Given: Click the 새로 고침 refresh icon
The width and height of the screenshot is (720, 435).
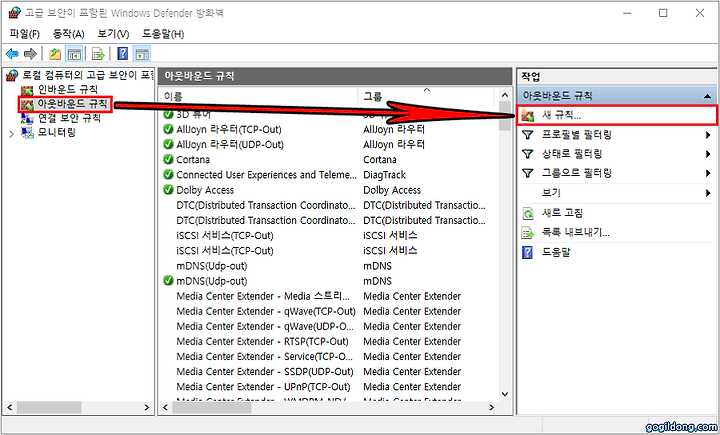Looking at the screenshot, I should pyautogui.click(x=528, y=214).
